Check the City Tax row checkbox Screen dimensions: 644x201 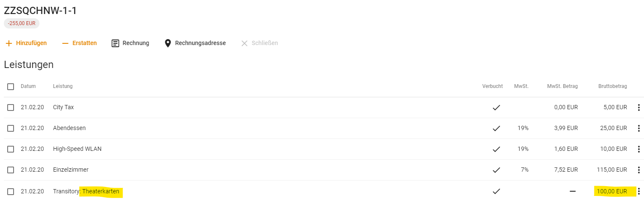click(x=11, y=108)
